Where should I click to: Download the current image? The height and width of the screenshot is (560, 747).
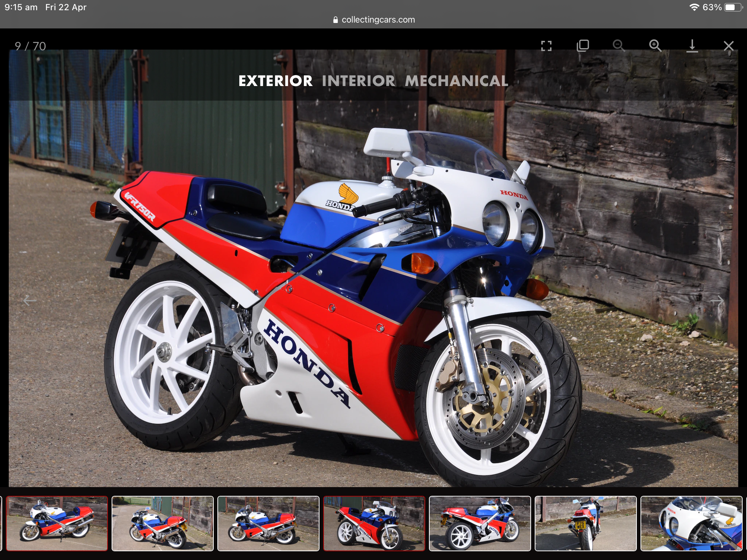point(692,46)
